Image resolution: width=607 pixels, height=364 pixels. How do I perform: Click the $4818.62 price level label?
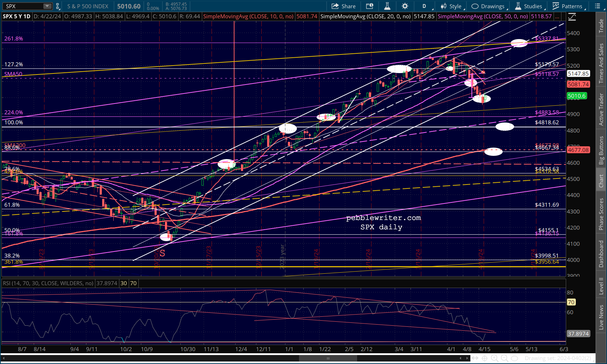pyautogui.click(x=547, y=123)
